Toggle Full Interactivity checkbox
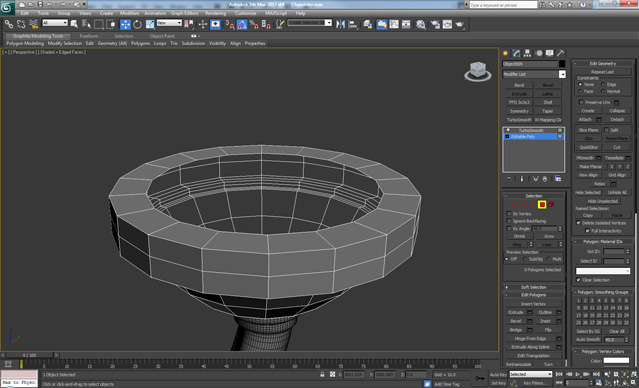Screen dimensions: 639x388 click(x=587, y=231)
